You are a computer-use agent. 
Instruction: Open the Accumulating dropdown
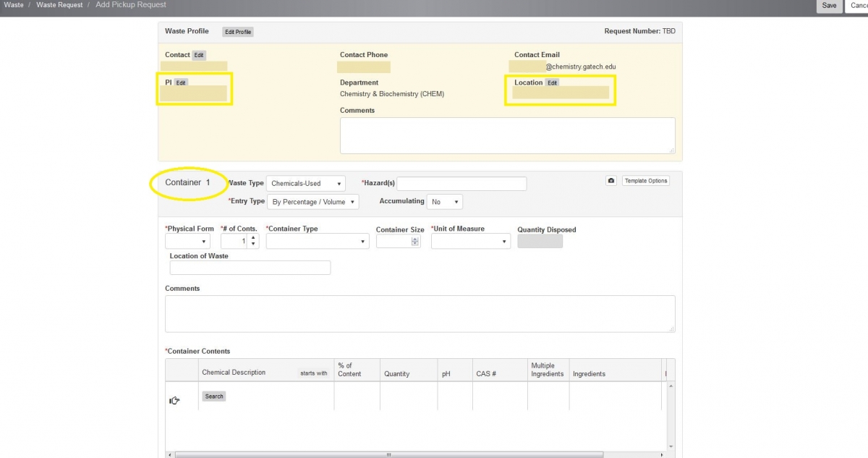[x=444, y=202]
